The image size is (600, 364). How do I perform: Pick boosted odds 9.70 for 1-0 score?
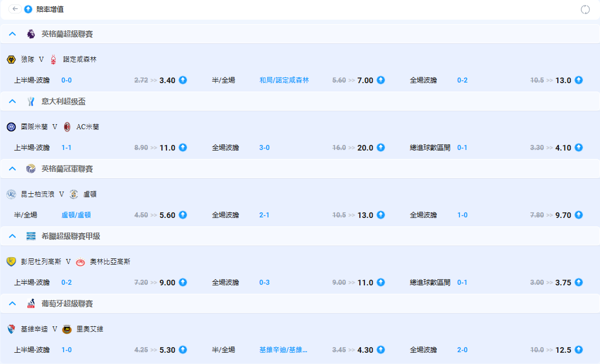563,215
